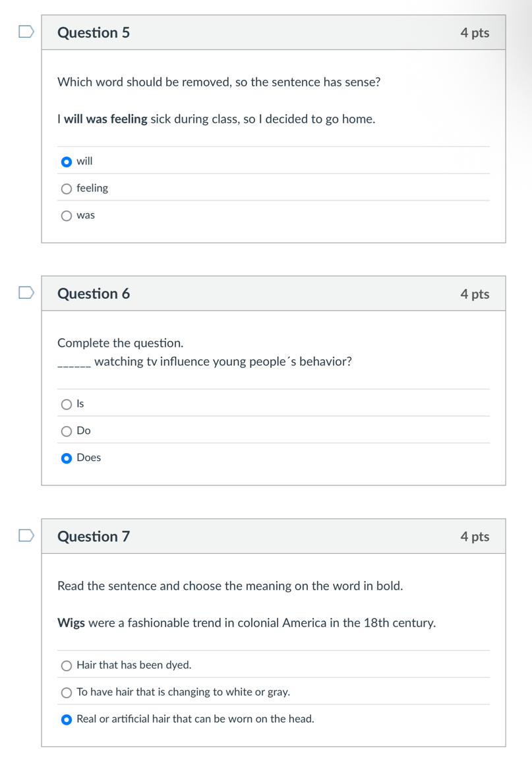Click the 4 pts label on Question 7
Viewport: 532px width, 761px height.
[x=475, y=536]
